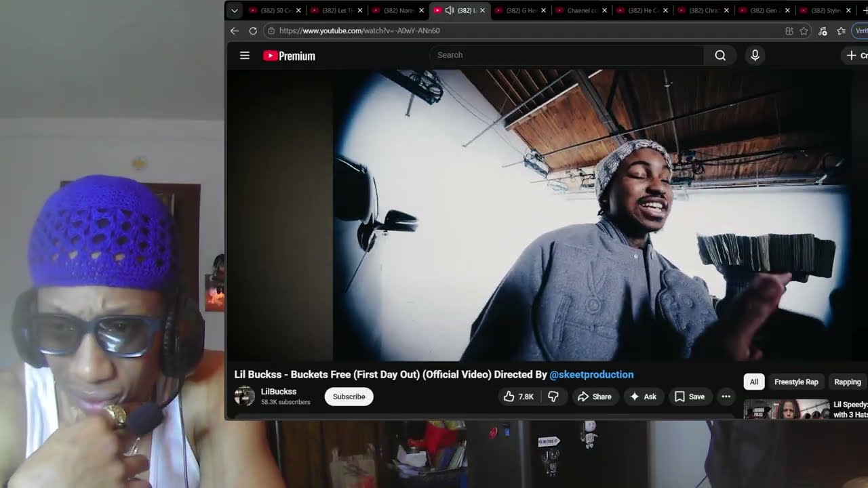
Task: Click the YouTube search input field
Action: [x=567, y=56]
